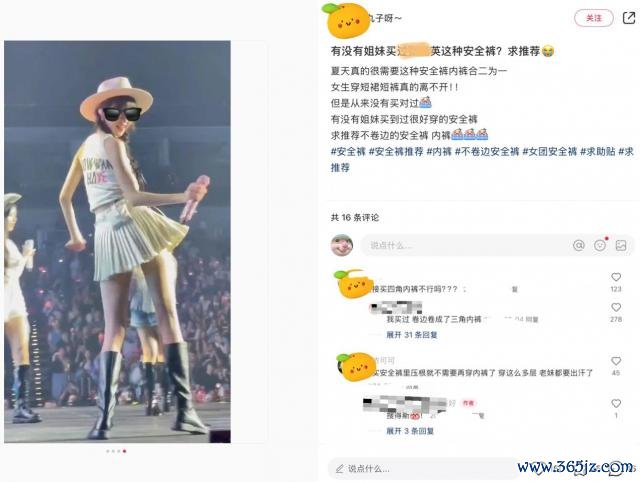Like the comment with 123 likes
640x482 pixels.
[616, 277]
